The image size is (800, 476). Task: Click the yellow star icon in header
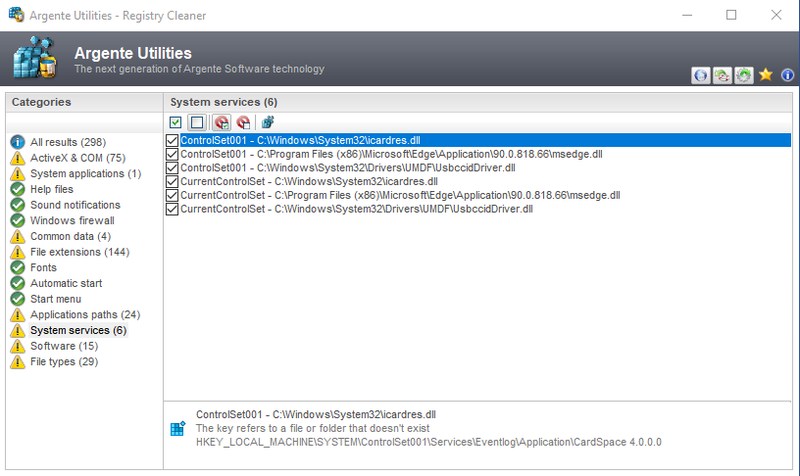(x=765, y=75)
